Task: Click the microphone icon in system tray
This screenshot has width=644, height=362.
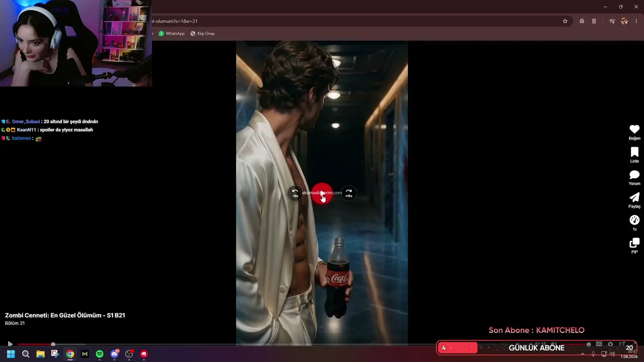Action: [593, 354]
